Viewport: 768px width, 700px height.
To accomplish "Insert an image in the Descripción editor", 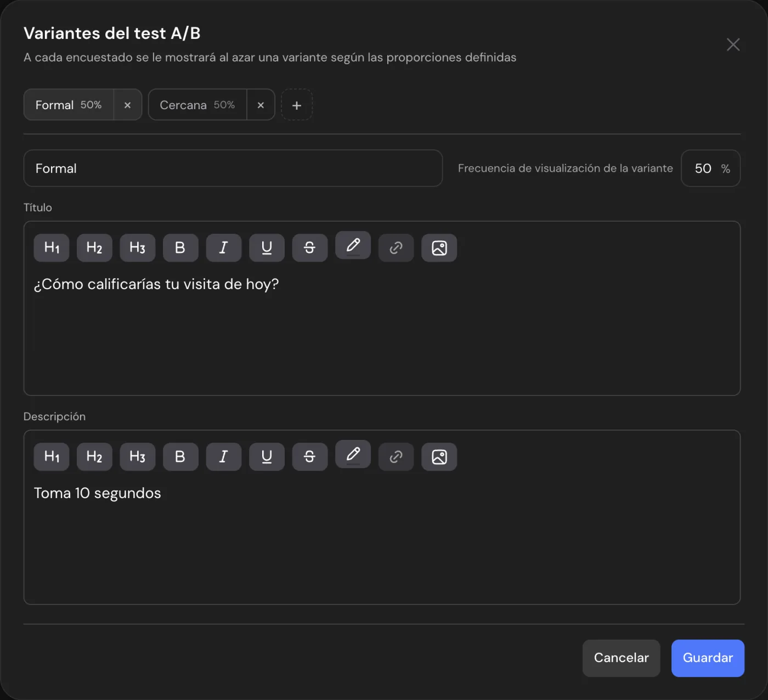I will [439, 457].
